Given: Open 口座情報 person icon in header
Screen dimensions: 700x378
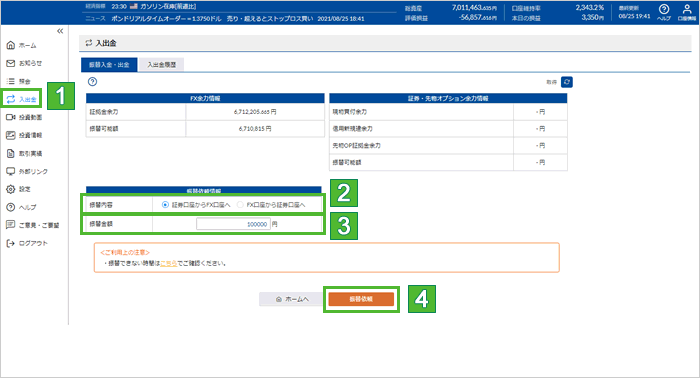Looking at the screenshot, I should tap(687, 12).
